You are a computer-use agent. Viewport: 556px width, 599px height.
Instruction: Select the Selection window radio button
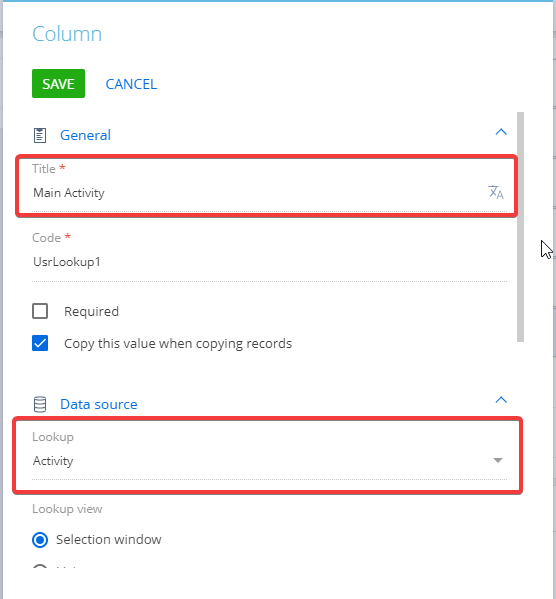(40, 540)
